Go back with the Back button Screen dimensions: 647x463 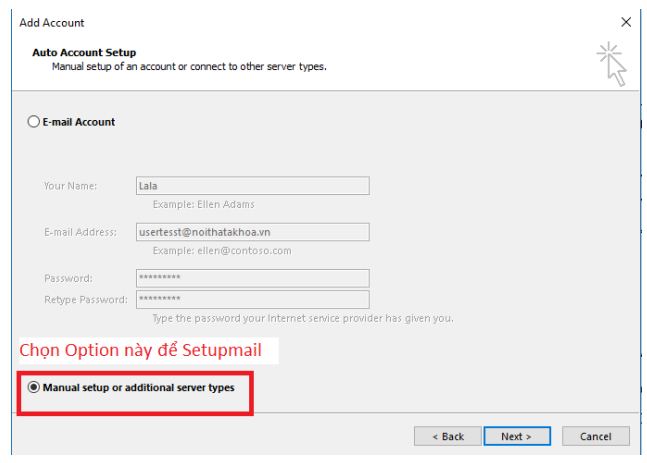(447, 436)
